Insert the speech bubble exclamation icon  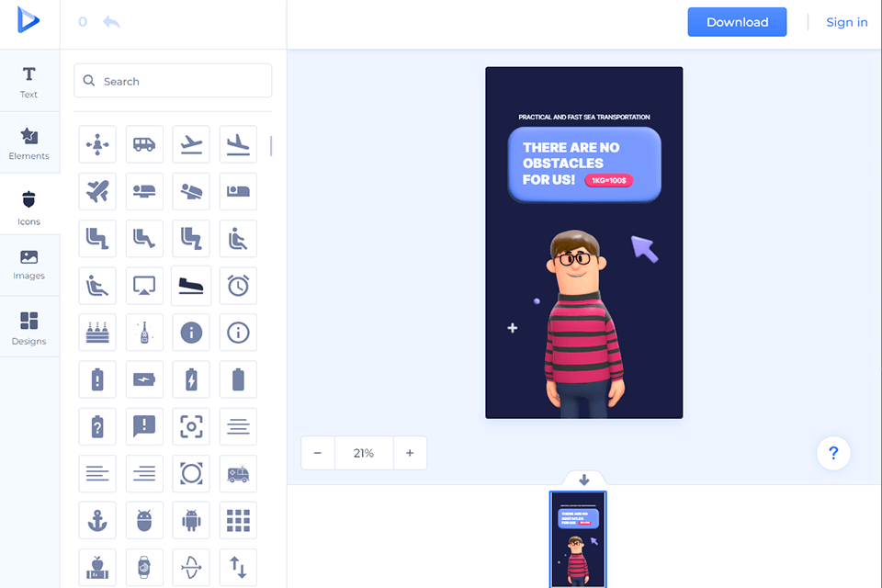[144, 426]
